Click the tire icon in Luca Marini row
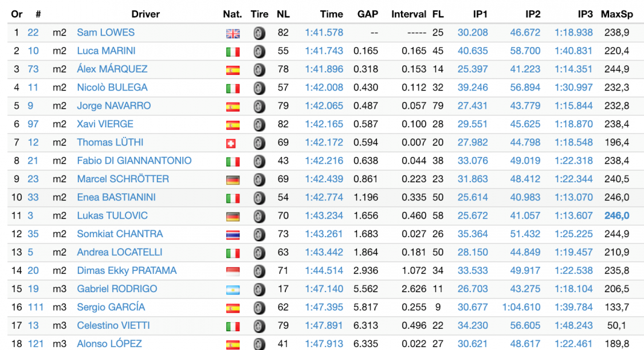Image resolution: width=644 pixels, height=350 pixels. tap(259, 52)
